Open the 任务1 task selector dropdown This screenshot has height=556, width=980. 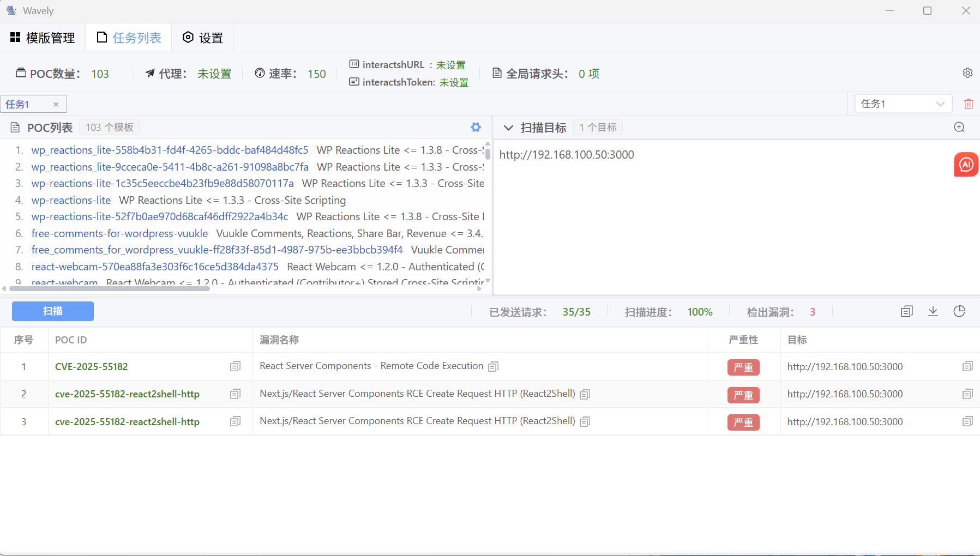(903, 104)
